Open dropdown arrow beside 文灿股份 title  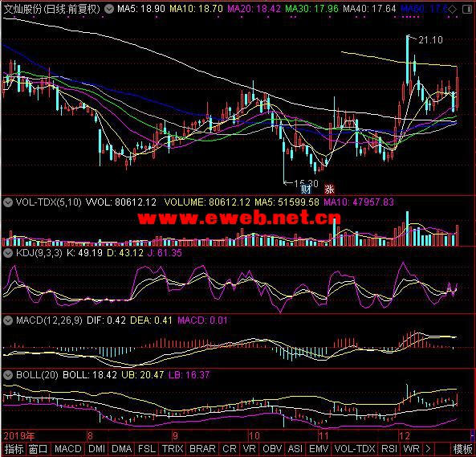click(109, 9)
